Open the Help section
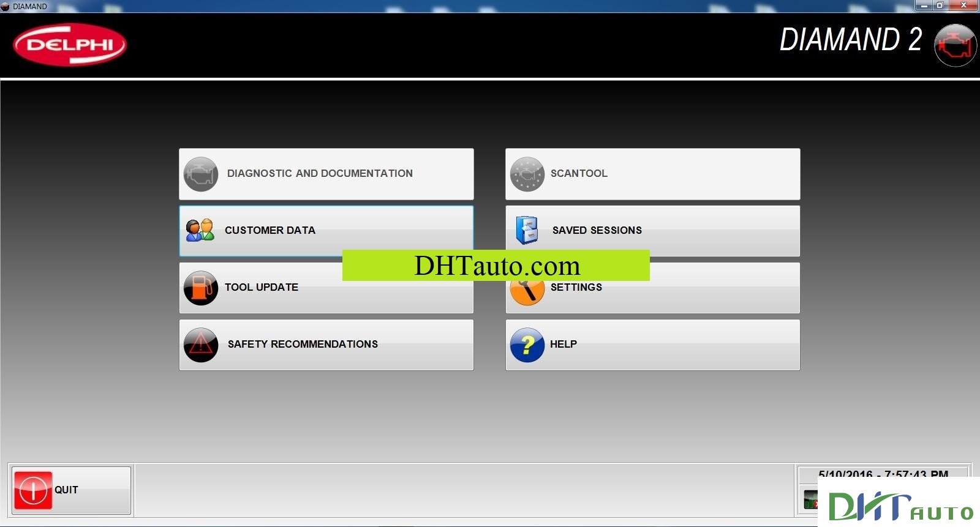 pyautogui.click(x=652, y=345)
